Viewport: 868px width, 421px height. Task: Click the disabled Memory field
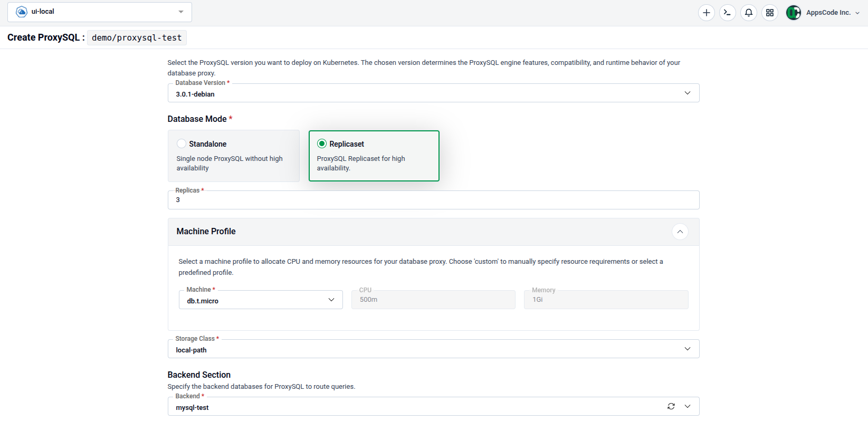[x=606, y=300]
